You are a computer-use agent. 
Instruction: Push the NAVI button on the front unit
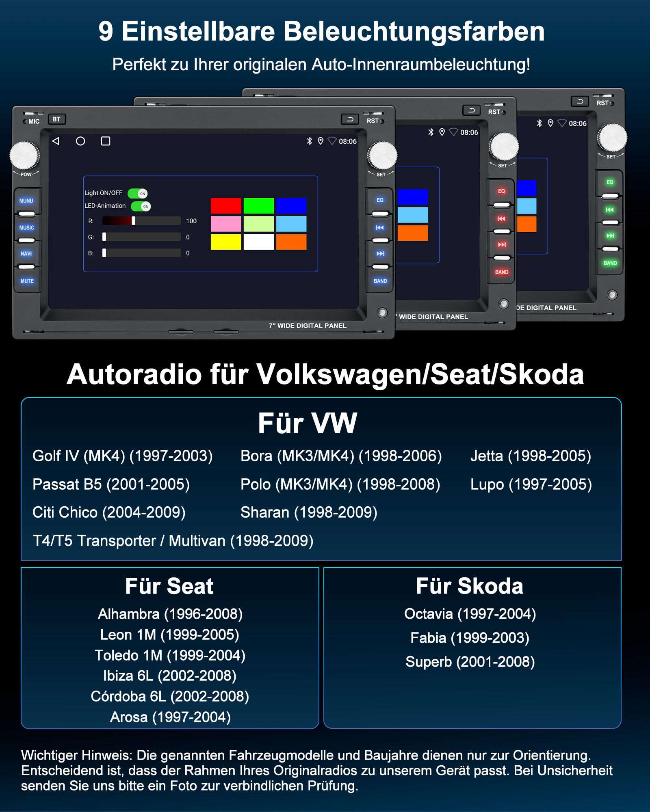pyautogui.click(x=26, y=254)
